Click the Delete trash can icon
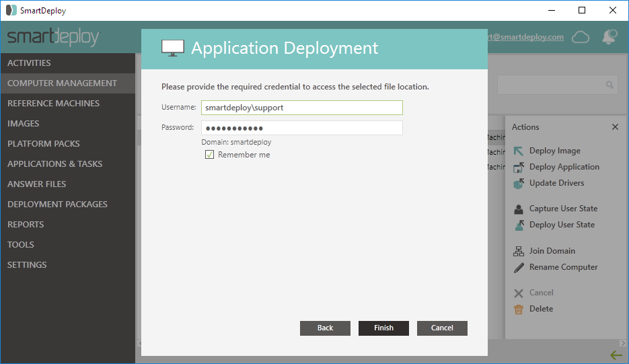This screenshot has height=364, width=629. (518, 310)
